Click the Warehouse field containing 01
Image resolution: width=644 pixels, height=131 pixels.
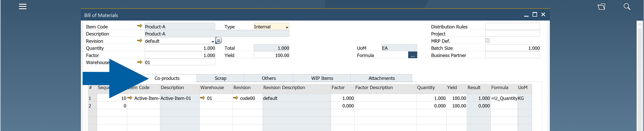(180, 62)
